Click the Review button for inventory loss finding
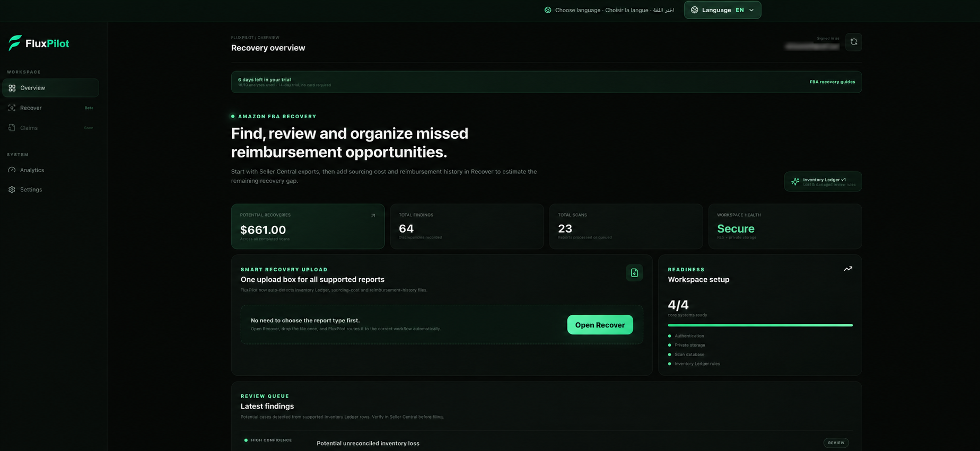This screenshot has height=451, width=980. (x=836, y=443)
